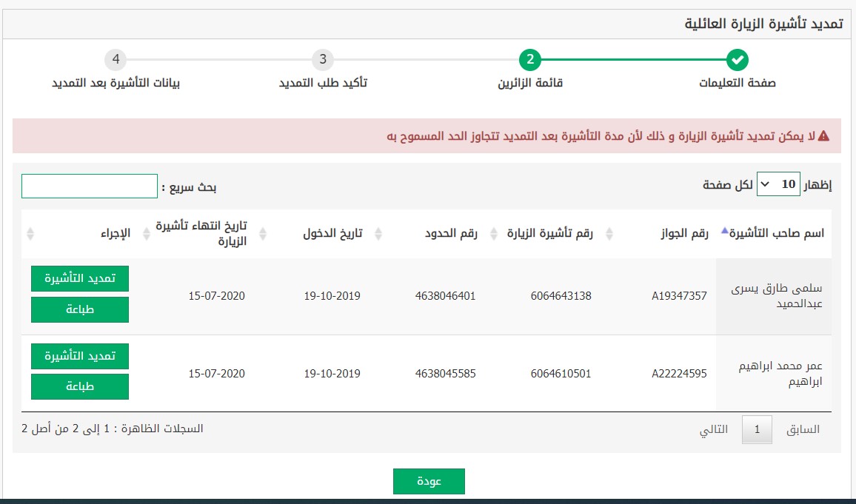Select border number 4638045585
Image resolution: width=856 pixels, height=504 pixels.
coord(445,374)
